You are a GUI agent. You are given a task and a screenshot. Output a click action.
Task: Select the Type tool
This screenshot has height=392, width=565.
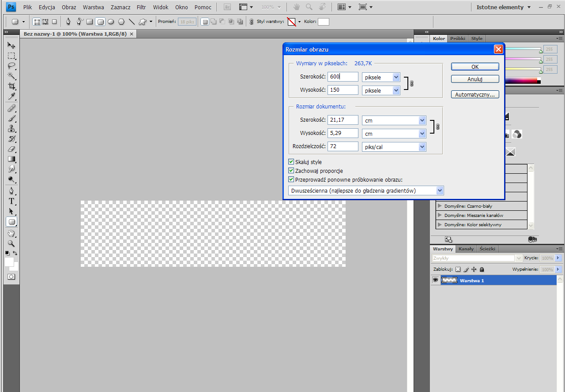click(x=11, y=202)
